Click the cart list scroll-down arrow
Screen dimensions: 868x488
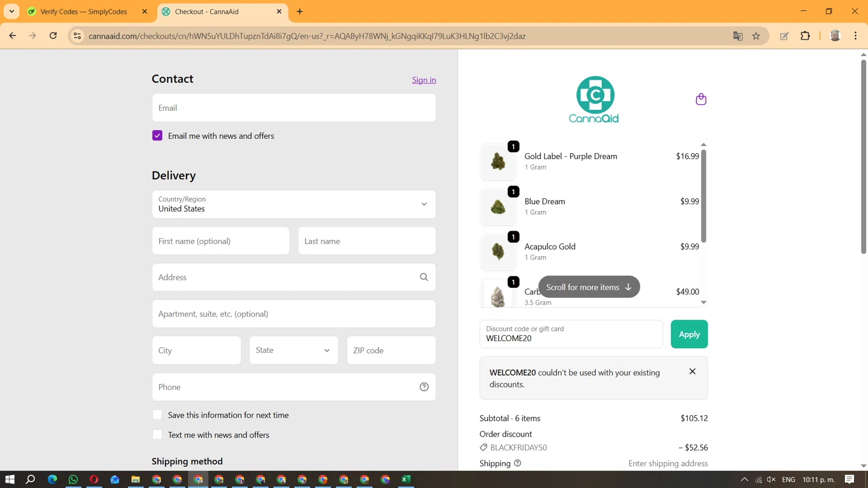click(x=704, y=302)
